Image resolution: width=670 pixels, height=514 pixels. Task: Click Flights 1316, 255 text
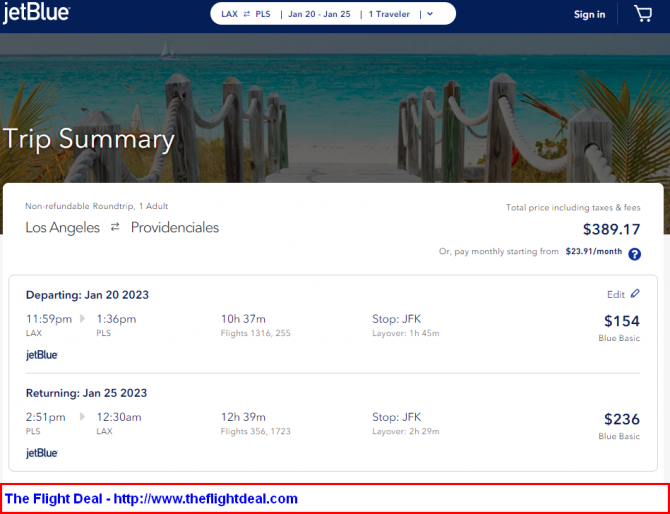(256, 333)
